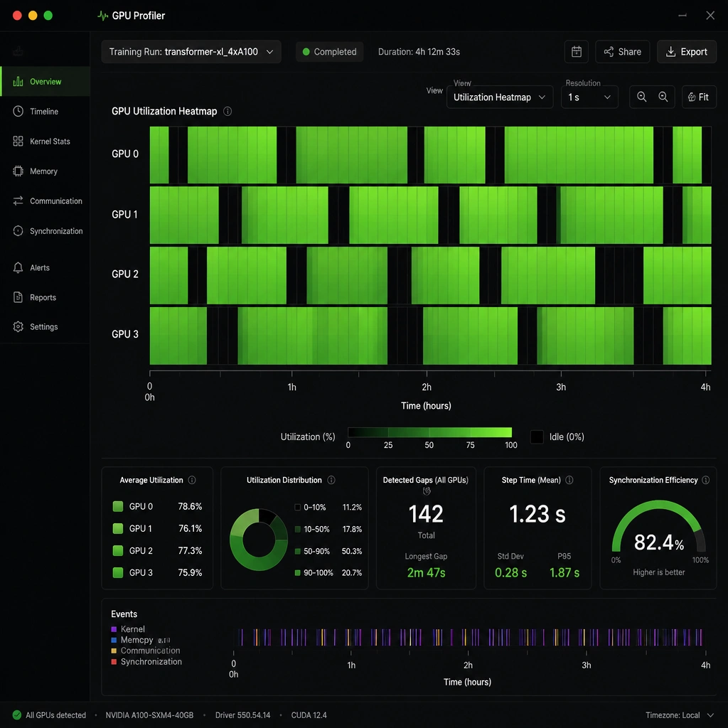The image size is (728, 728).
Task: Click the All GPUs detected check icon
Action: (x=17, y=715)
